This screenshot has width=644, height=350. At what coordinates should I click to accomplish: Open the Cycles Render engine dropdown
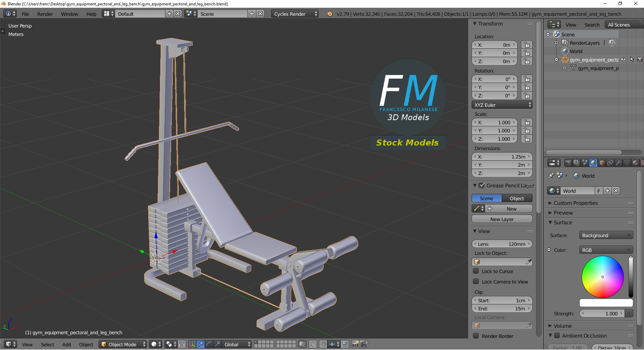(294, 14)
